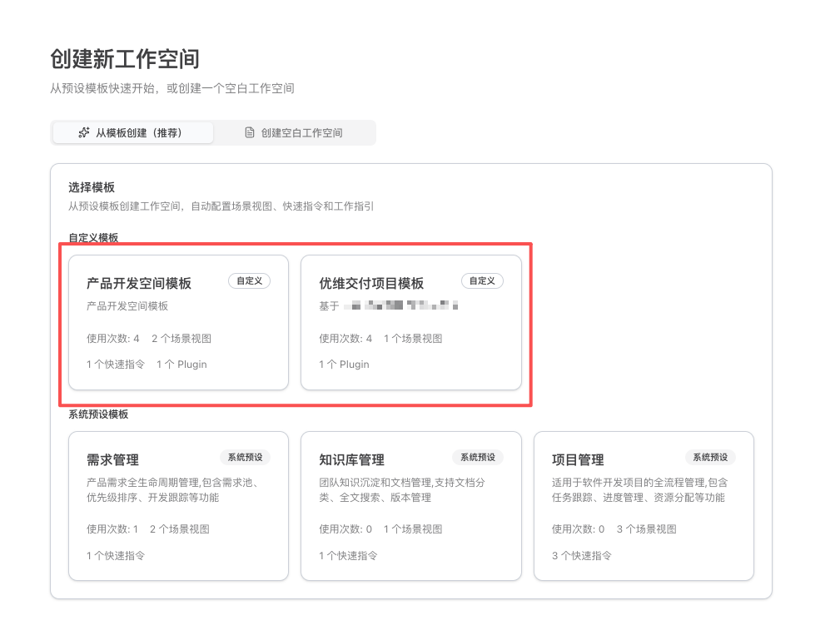
Task: Select the 产品开发空间模板 card title
Action: (x=139, y=283)
